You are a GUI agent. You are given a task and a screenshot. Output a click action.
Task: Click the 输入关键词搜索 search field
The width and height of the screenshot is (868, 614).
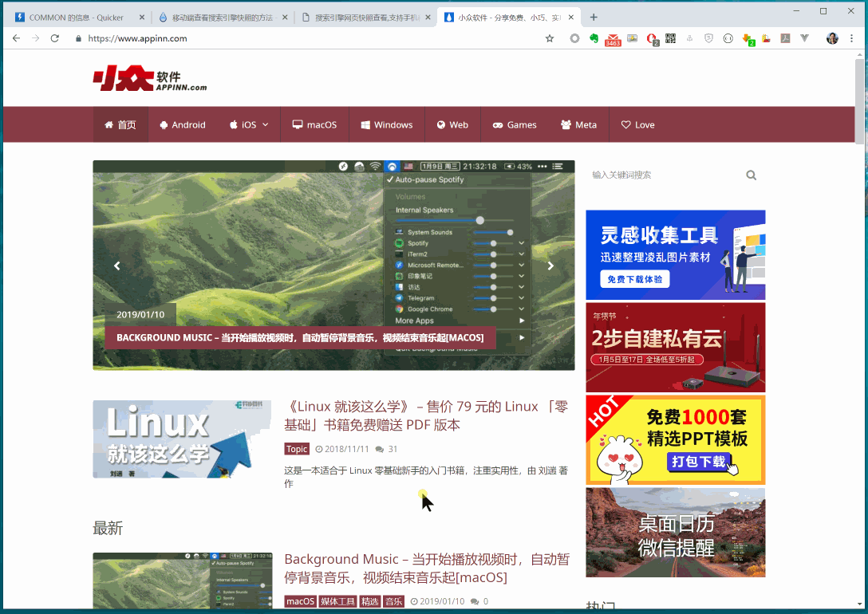tap(662, 175)
